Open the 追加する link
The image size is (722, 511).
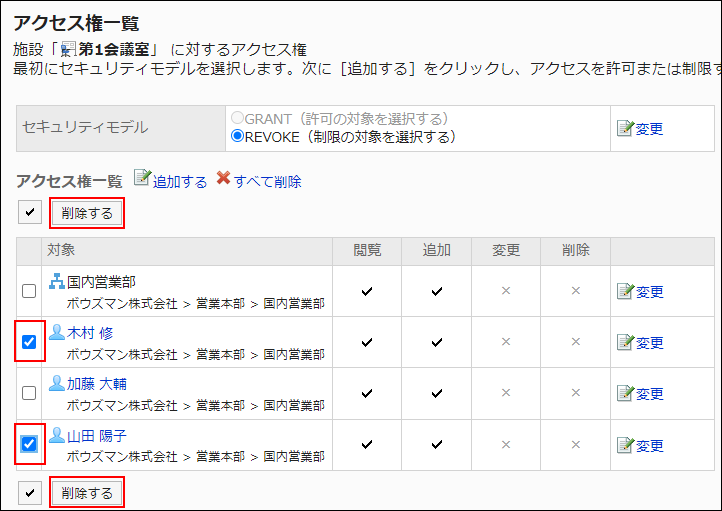click(x=180, y=182)
